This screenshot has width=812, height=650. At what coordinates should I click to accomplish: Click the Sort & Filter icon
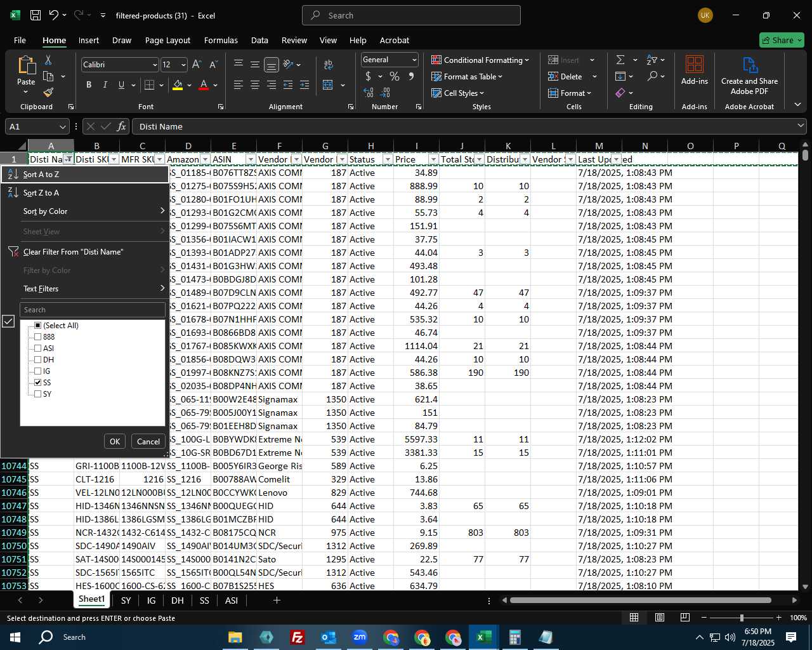(x=652, y=60)
